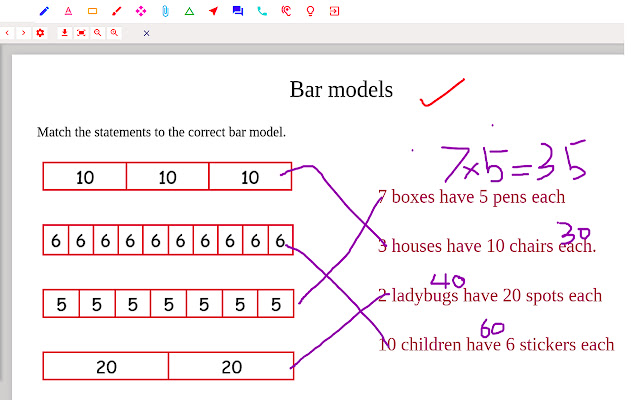Click the bar model with three 10s
Viewport: 640px width, 400px height.
pyautogui.click(x=167, y=177)
